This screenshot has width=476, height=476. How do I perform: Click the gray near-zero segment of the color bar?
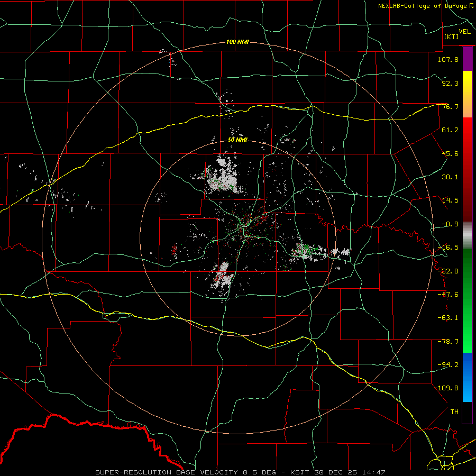pos(467,235)
